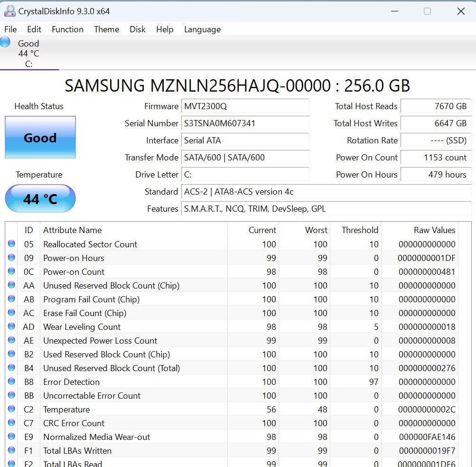Click status orb for CRC Error Count

(11, 422)
